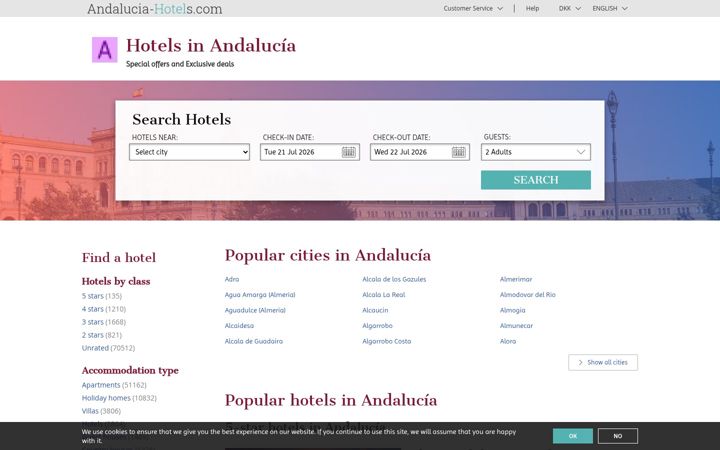
Task: Open the Algarrobo Costa link
Action: 387,341
